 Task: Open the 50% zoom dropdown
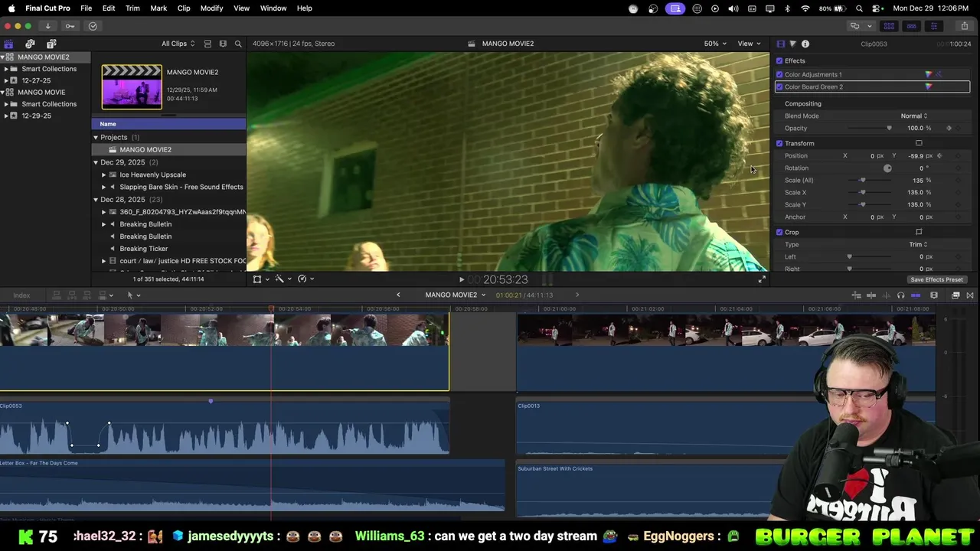click(x=715, y=44)
